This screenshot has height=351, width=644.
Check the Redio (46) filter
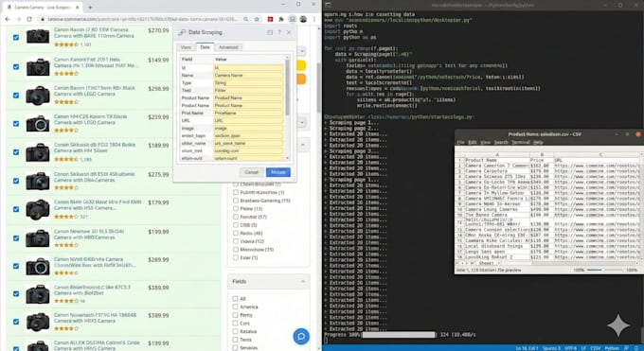(x=236, y=233)
